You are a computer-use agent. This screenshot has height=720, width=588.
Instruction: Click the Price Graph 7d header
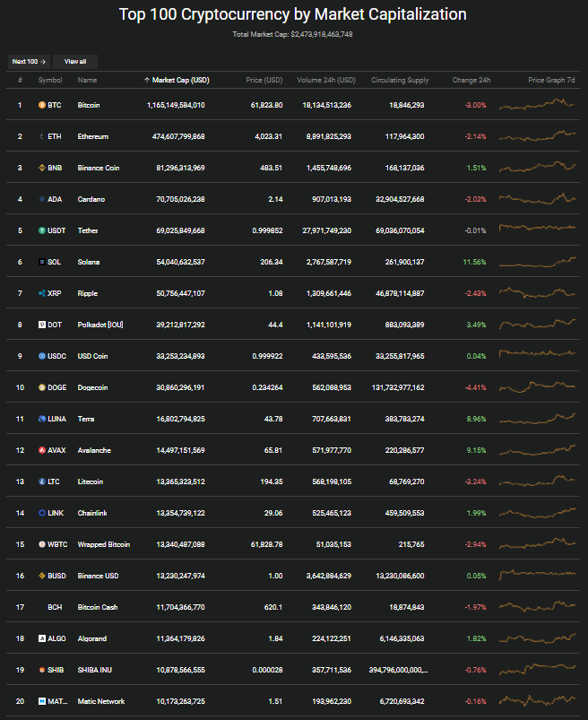point(551,80)
